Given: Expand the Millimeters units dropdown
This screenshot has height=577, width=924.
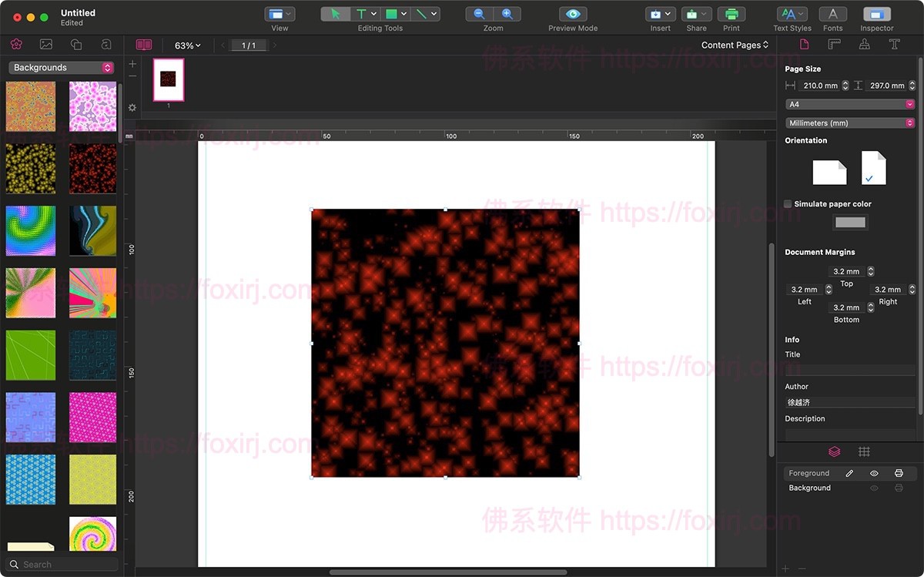Looking at the screenshot, I should 849,123.
